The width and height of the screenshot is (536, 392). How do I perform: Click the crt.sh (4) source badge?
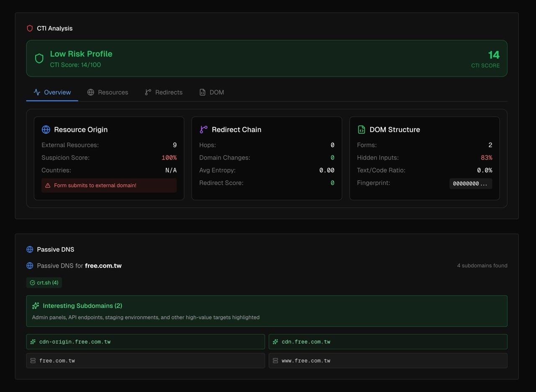[x=44, y=283]
